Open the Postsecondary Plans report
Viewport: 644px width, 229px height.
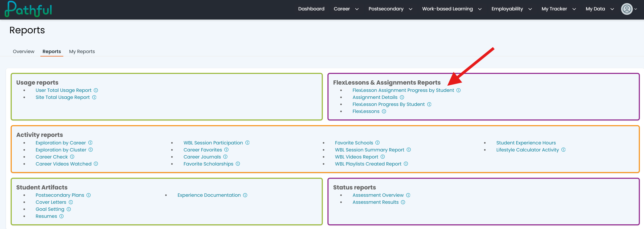coord(60,195)
